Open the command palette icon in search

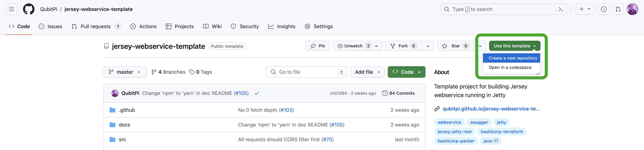pyautogui.click(x=561, y=9)
